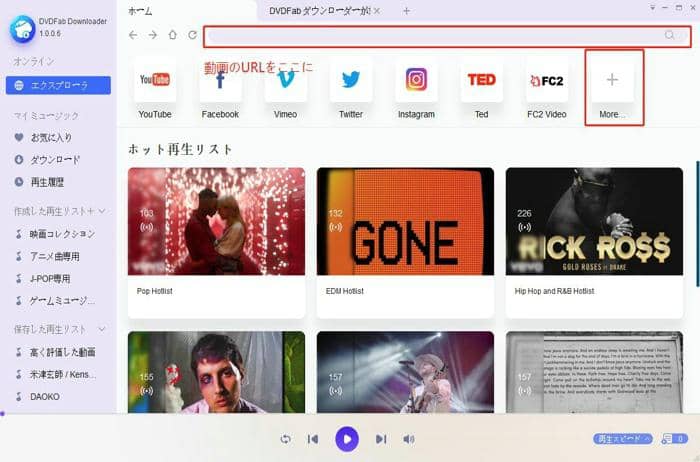
Task: Open the TED site shortcut
Action: (481, 80)
